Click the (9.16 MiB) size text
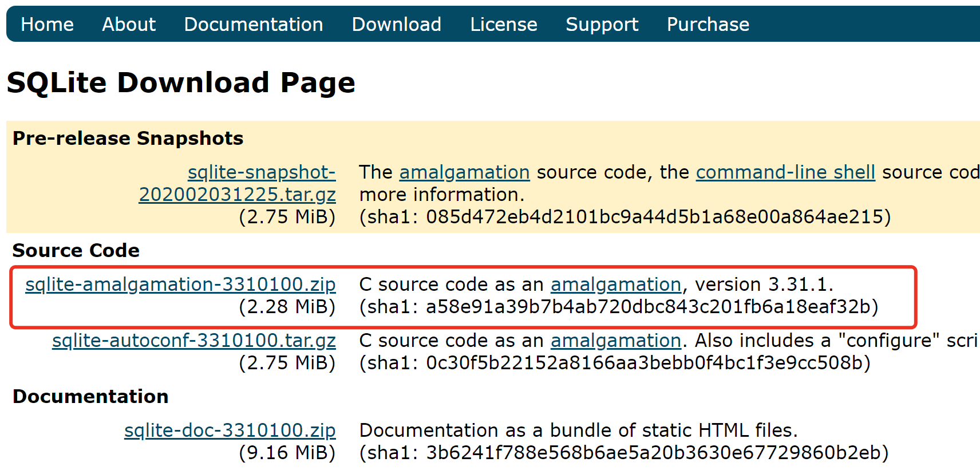The image size is (980, 474). point(287,453)
